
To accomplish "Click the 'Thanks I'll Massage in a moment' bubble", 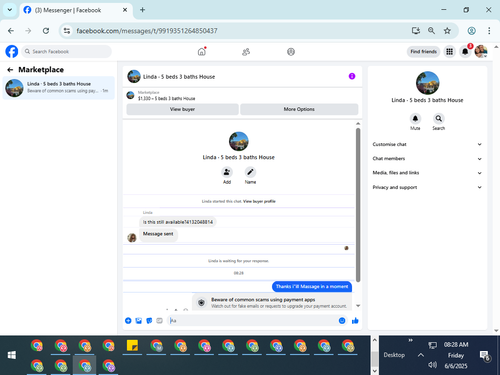I will (312, 287).
